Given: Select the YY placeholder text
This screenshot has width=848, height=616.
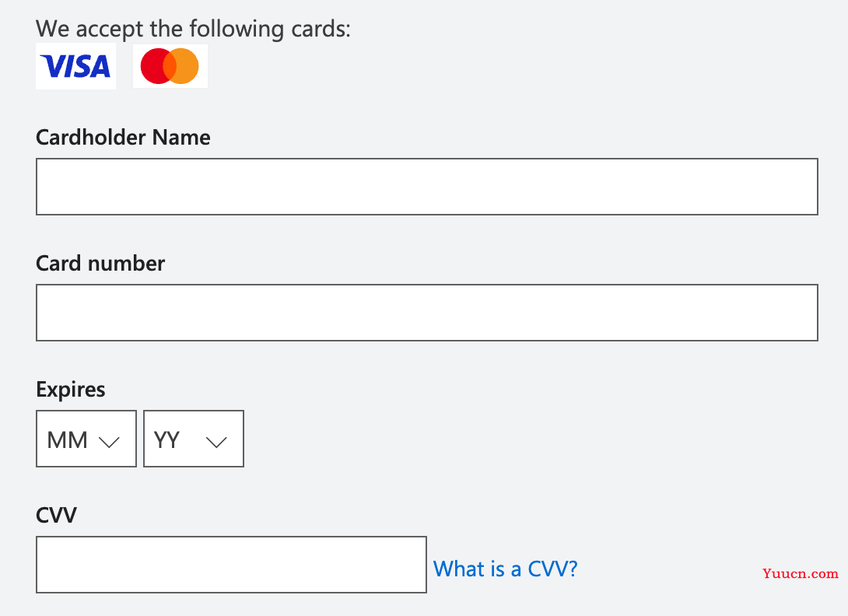Looking at the screenshot, I should (166, 440).
